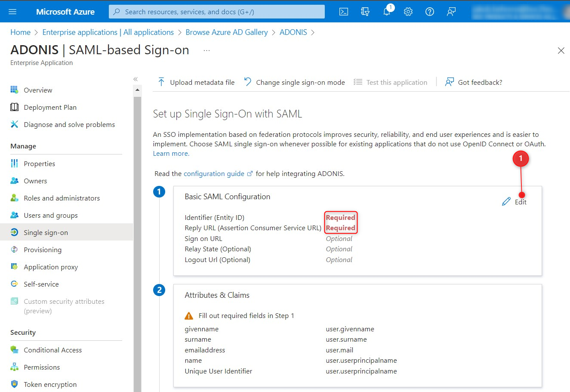Open Provisioning in the sidebar
Viewport: 570px width, 392px height.
(x=43, y=250)
